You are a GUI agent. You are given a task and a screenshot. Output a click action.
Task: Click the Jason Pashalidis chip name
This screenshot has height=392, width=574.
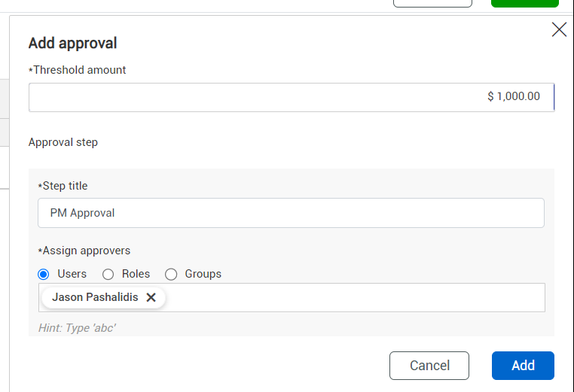[x=95, y=297]
